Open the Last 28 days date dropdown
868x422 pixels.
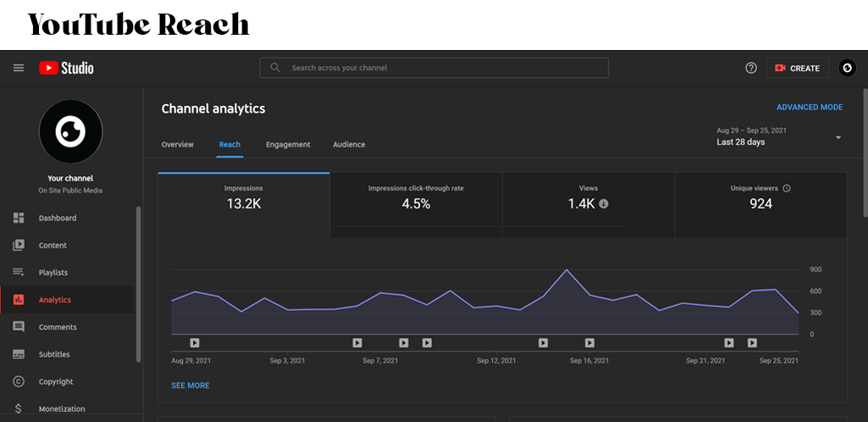tap(779, 136)
